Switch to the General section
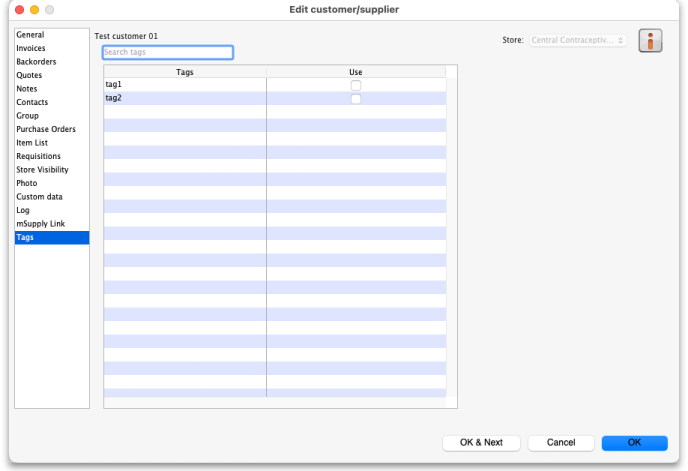Screen dimensions: 688x471 30,35
